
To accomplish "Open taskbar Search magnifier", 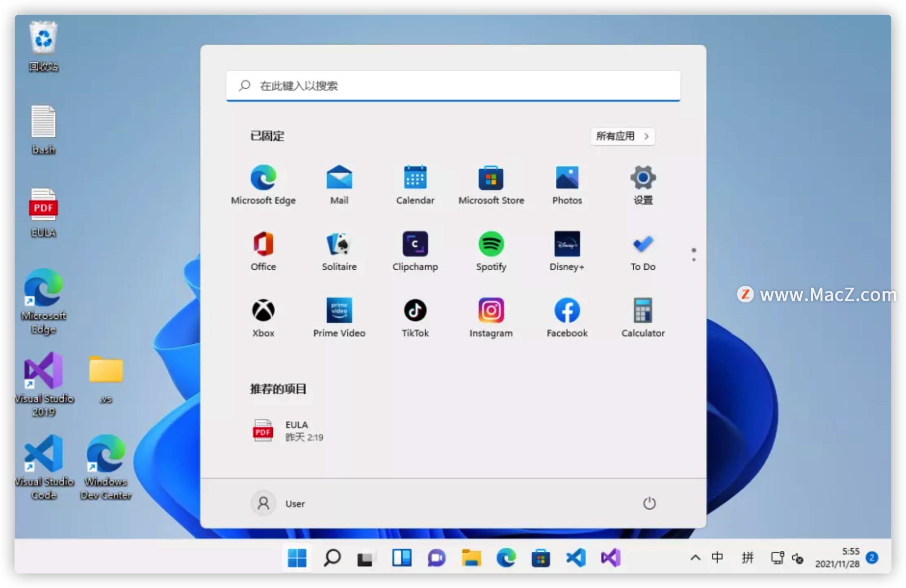I will click(x=332, y=558).
